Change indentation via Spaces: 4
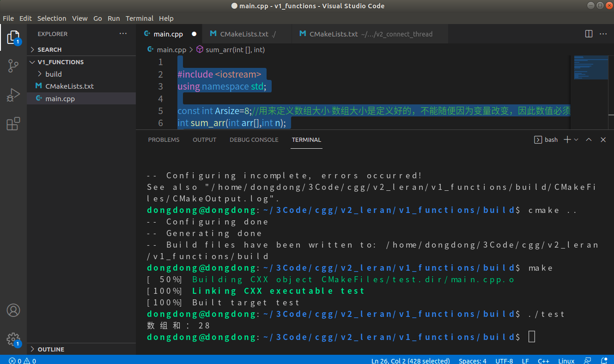The height and width of the screenshot is (364, 614). 472,361
